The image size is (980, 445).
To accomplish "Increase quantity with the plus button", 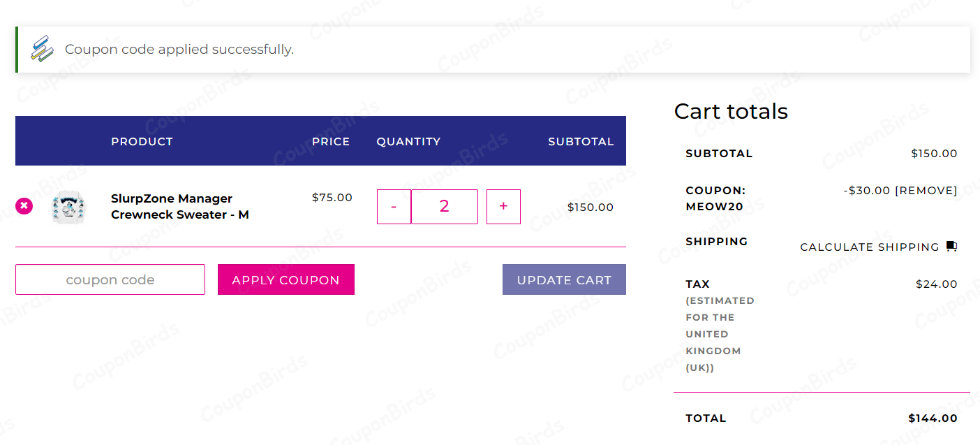I will click(x=503, y=207).
